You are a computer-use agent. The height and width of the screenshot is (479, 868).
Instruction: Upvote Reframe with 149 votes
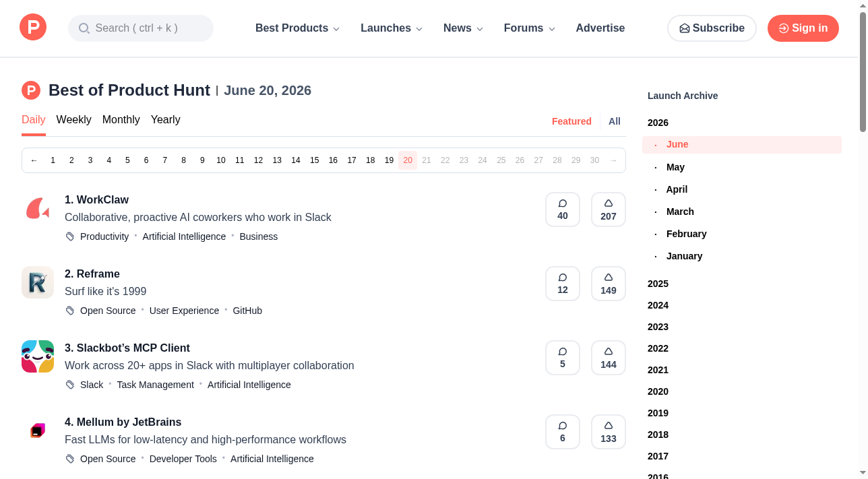point(609,284)
